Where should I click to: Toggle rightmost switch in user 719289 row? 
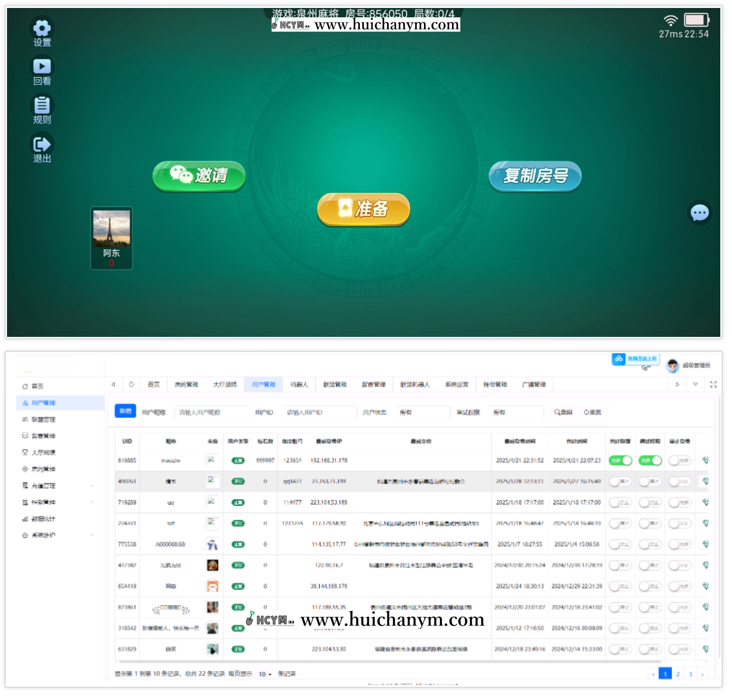[x=680, y=503]
